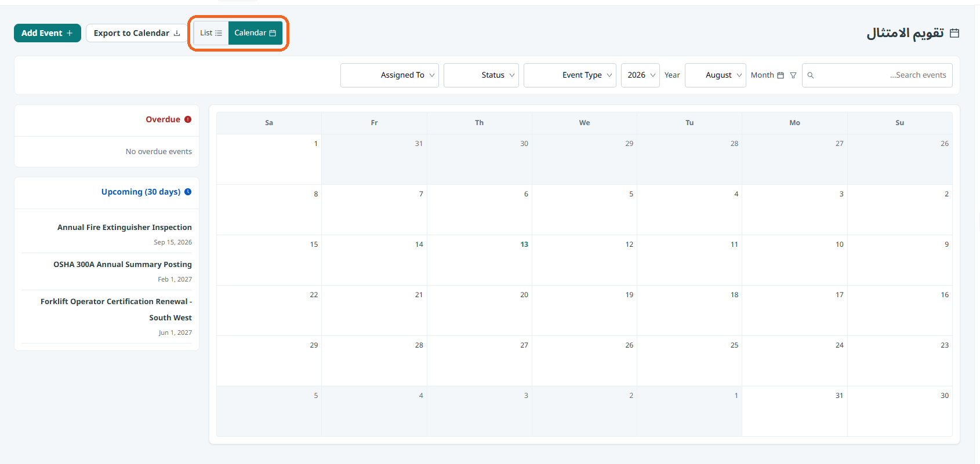Image resolution: width=980 pixels, height=464 pixels.
Task: Open the August month dropdown
Action: pyautogui.click(x=716, y=75)
